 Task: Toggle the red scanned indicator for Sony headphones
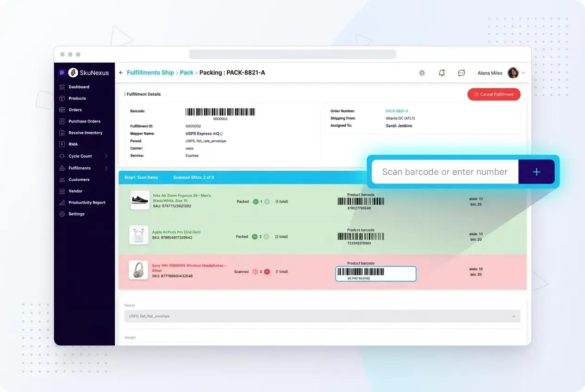point(267,272)
